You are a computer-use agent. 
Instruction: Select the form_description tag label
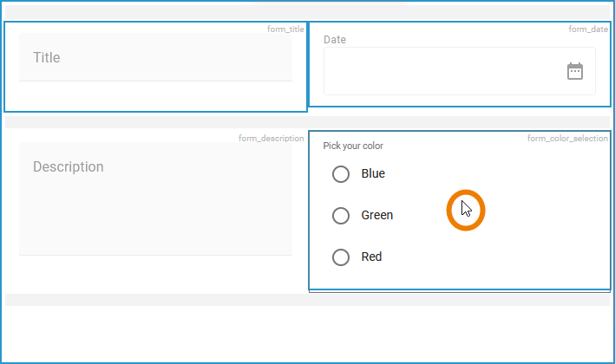(272, 139)
